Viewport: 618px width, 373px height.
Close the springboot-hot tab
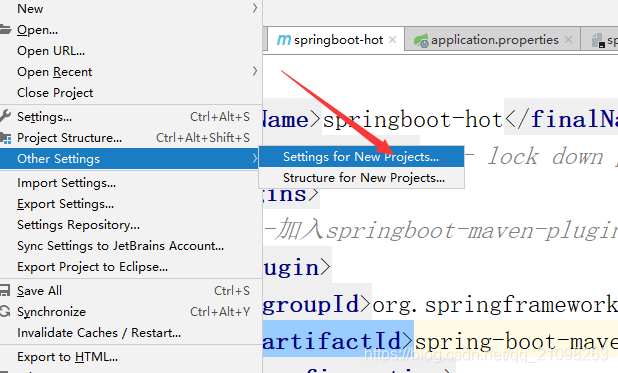(x=392, y=39)
